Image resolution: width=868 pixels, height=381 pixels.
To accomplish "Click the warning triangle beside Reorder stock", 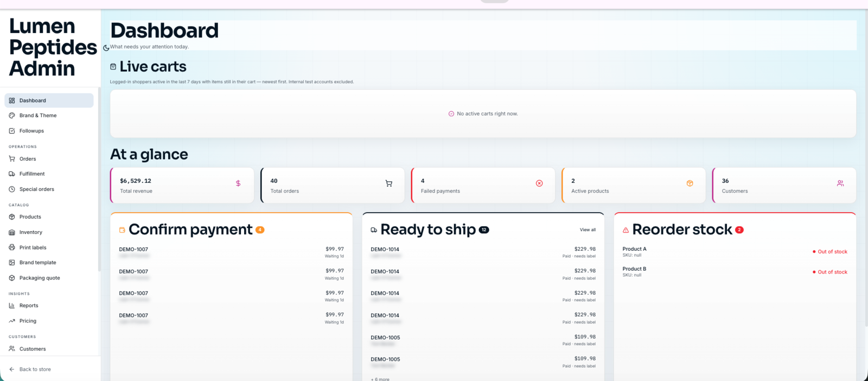I will (626, 230).
